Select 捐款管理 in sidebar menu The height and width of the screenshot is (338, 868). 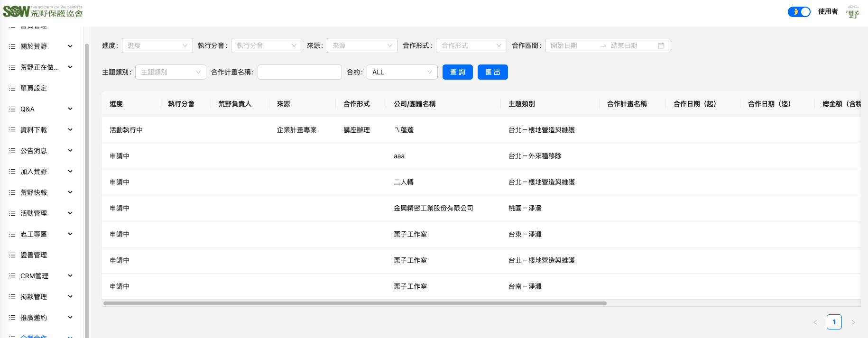(34, 297)
